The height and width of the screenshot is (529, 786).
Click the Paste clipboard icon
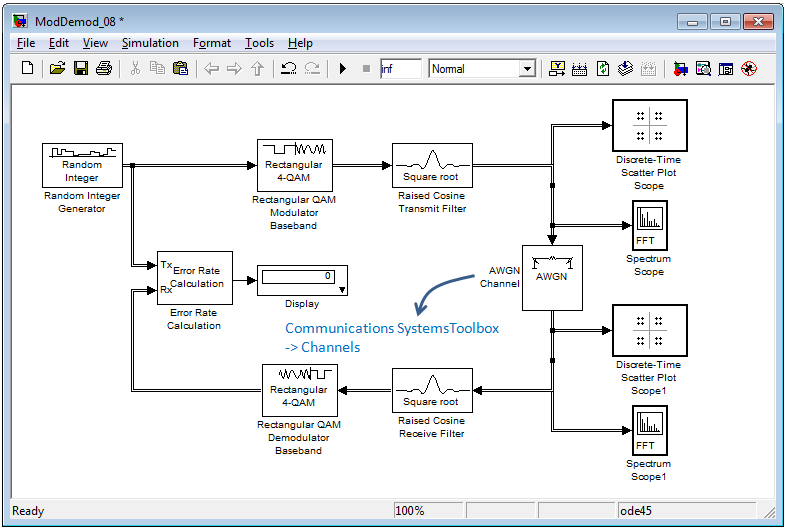[180, 68]
